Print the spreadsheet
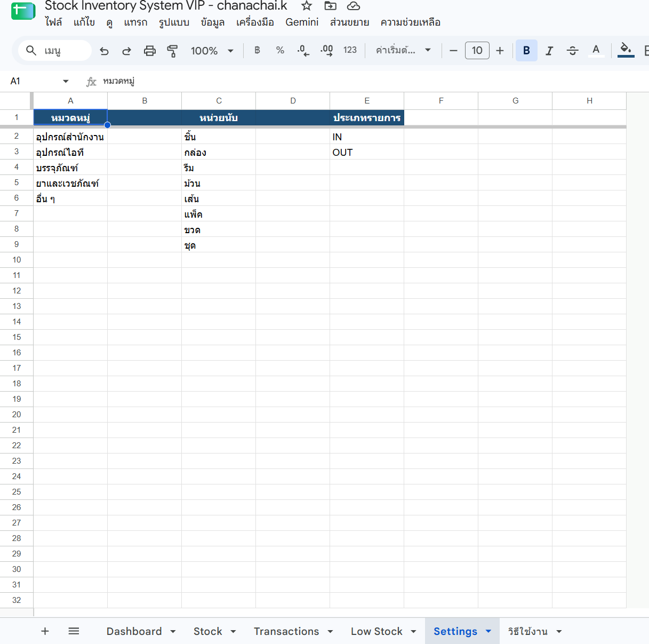Viewport: 649px width, 644px height. click(150, 51)
